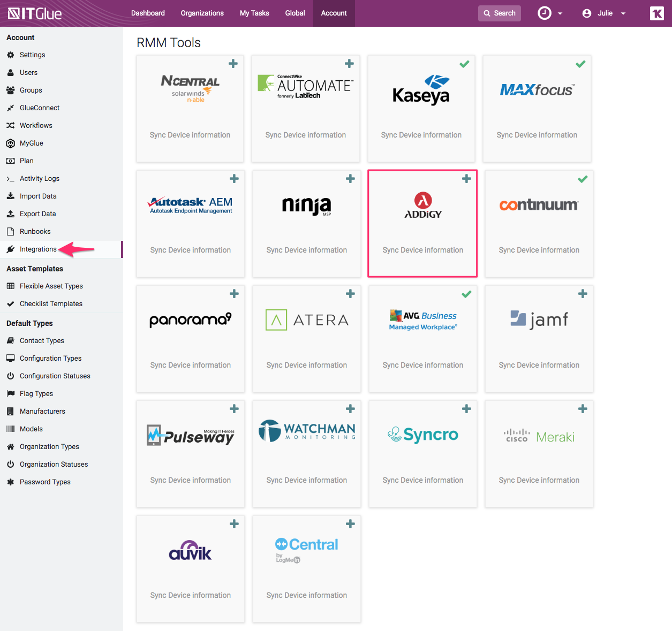Open the Organizations menu
The image size is (672, 631).
pyautogui.click(x=202, y=13)
